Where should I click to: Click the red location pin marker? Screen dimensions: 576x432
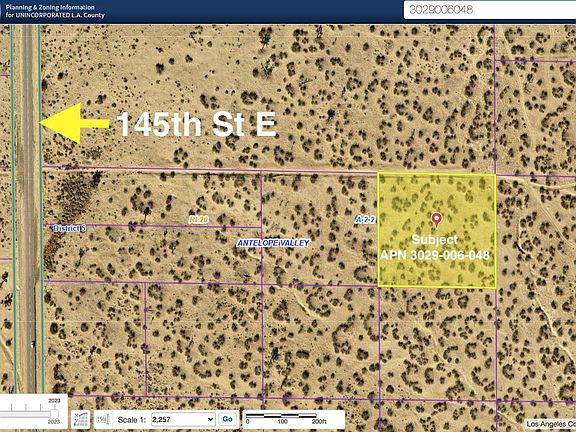[436, 220]
